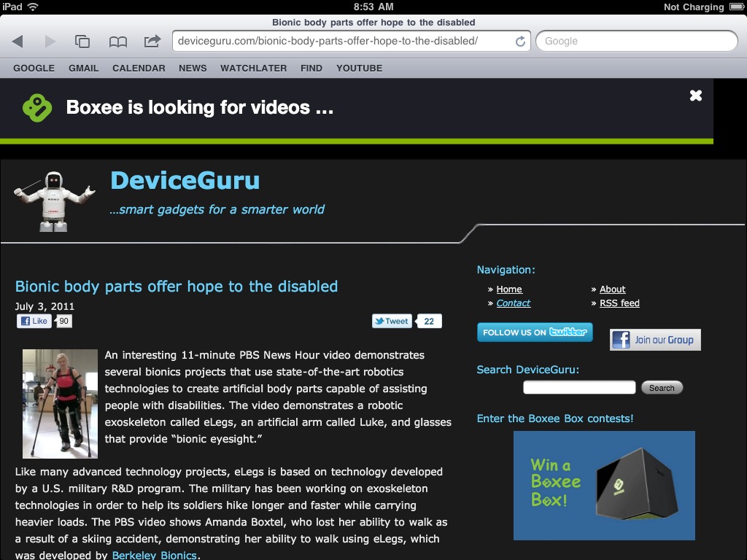Open the GOOGLE bookmark
747x560 pixels.
click(x=34, y=68)
